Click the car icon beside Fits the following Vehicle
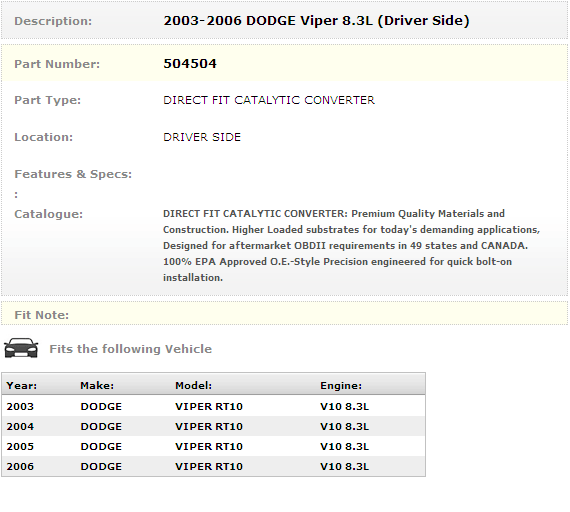 [21, 348]
